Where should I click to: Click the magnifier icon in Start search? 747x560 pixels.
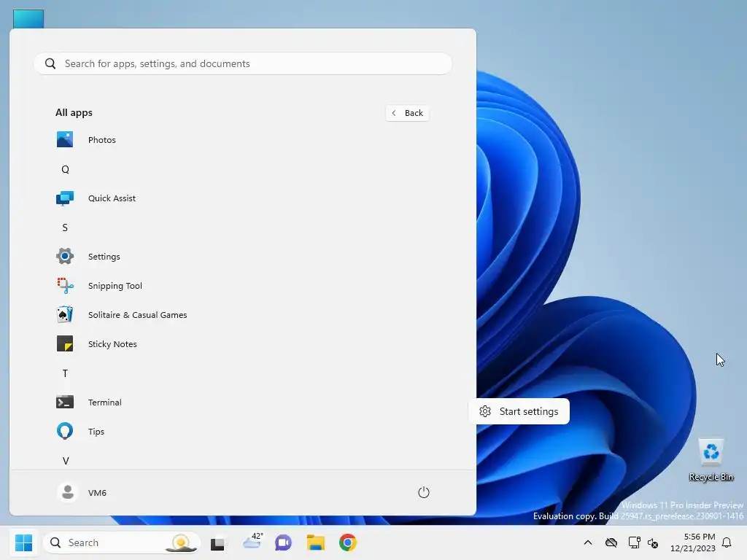click(50, 63)
